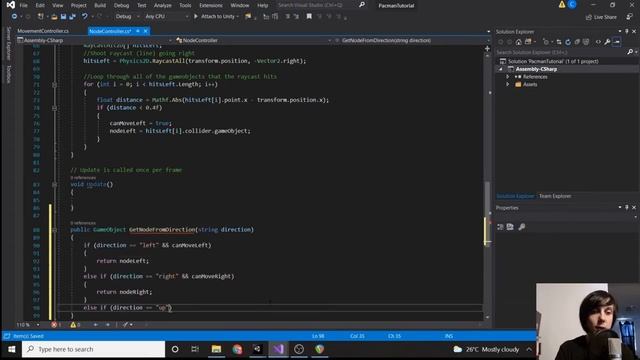
Task: Click the Refresh icon in Solution Explorer toolbar
Action: [568, 42]
